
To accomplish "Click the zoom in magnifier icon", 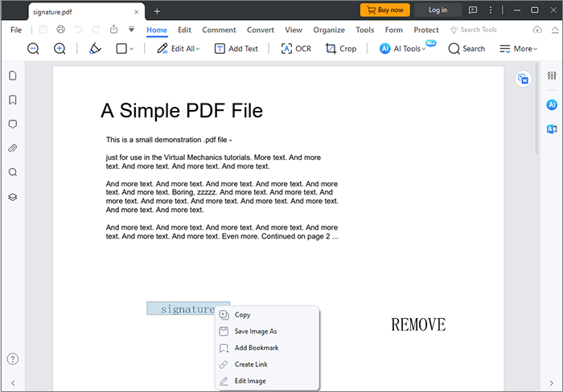I will pos(60,49).
